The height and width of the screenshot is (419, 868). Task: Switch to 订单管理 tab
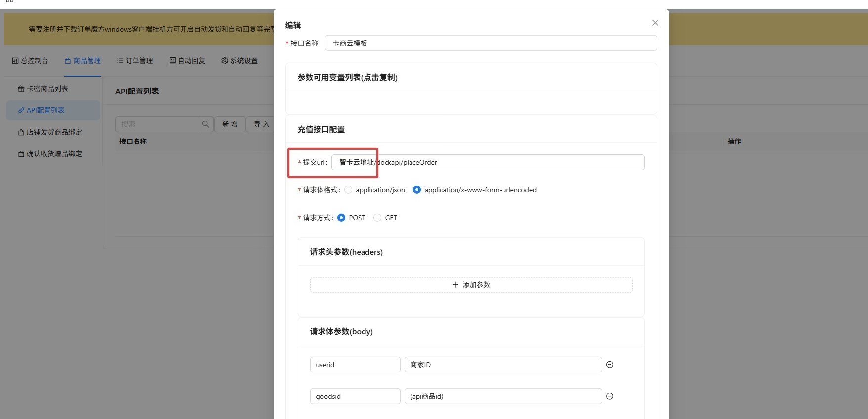tap(135, 61)
